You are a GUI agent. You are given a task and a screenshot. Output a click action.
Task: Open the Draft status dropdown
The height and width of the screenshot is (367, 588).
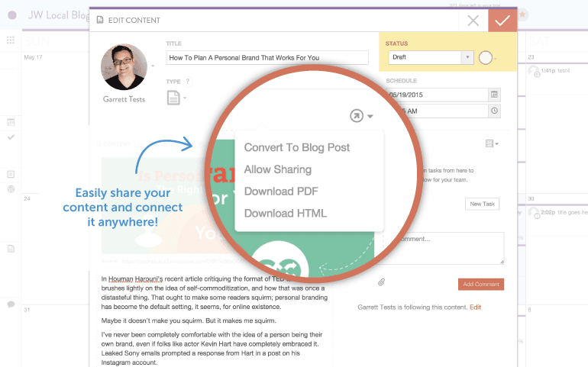pos(431,57)
